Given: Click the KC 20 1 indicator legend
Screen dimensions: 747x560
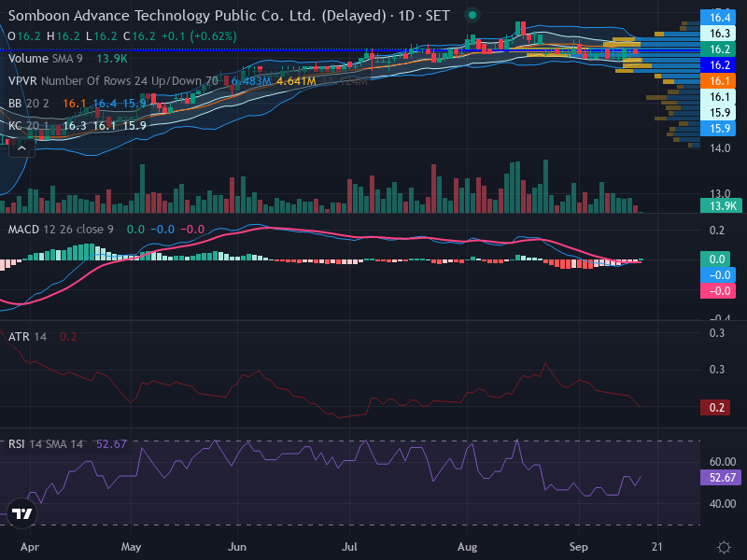Looking at the screenshot, I should (28, 126).
